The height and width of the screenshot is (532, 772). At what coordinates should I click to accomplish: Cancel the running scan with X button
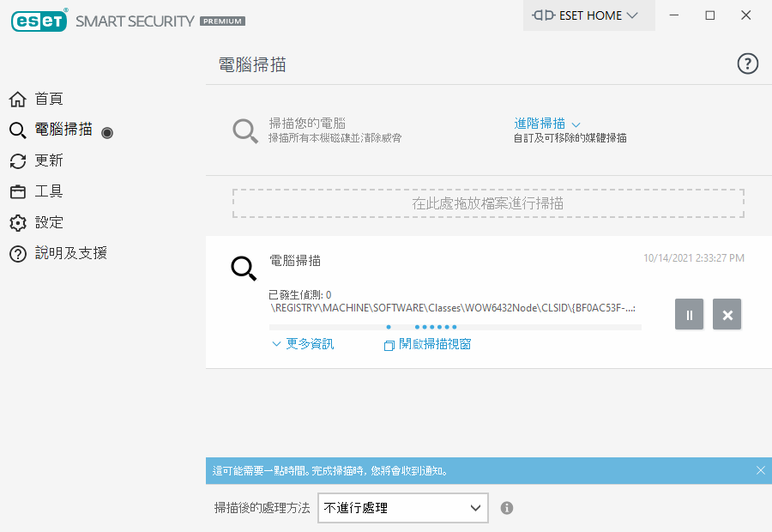[x=727, y=315]
